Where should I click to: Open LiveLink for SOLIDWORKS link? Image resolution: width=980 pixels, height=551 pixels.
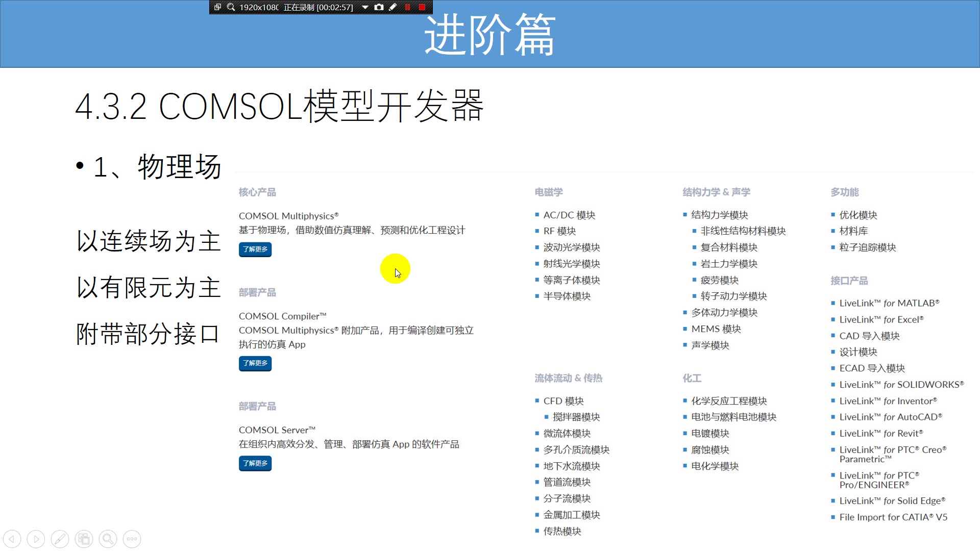click(x=901, y=385)
